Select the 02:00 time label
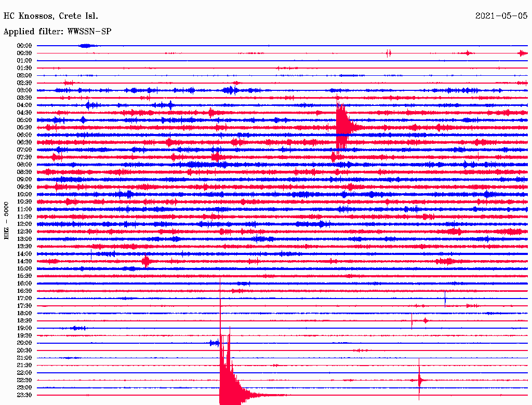The height and width of the screenshot is (405, 532). pos(24,75)
